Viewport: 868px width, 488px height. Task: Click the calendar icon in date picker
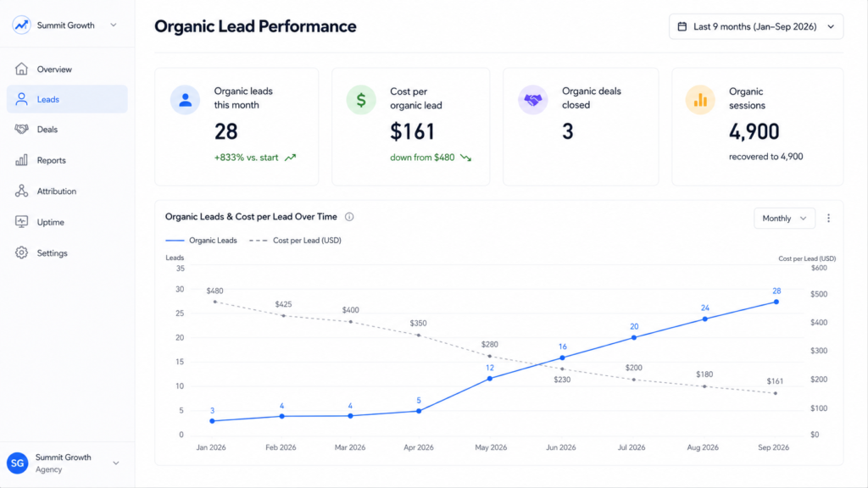(682, 26)
